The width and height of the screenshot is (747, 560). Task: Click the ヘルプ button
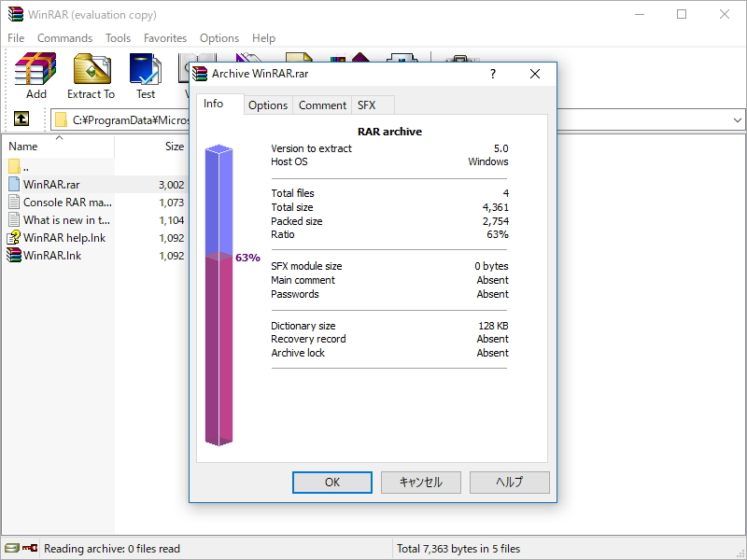(509, 483)
